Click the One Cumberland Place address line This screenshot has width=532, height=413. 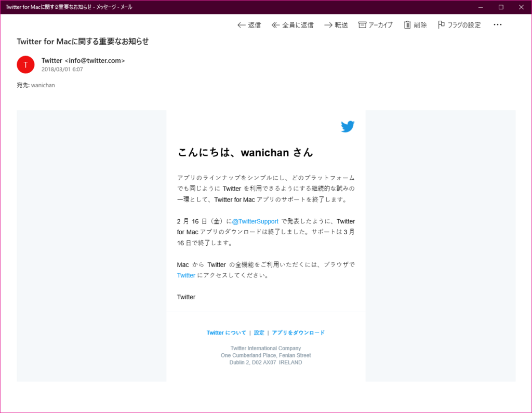[x=265, y=355]
